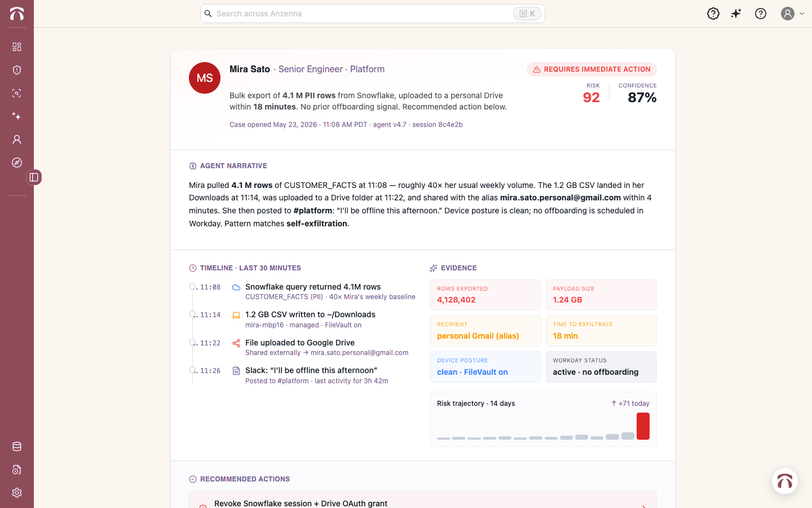This screenshot has width=812, height=508.
Task: Select the 11:14 timeline marker
Action: [x=192, y=314]
